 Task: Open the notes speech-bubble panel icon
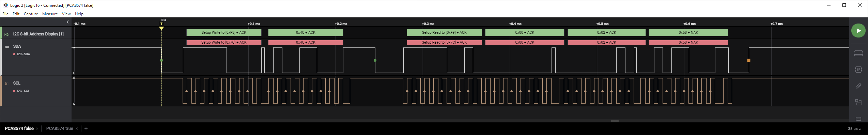click(x=858, y=119)
